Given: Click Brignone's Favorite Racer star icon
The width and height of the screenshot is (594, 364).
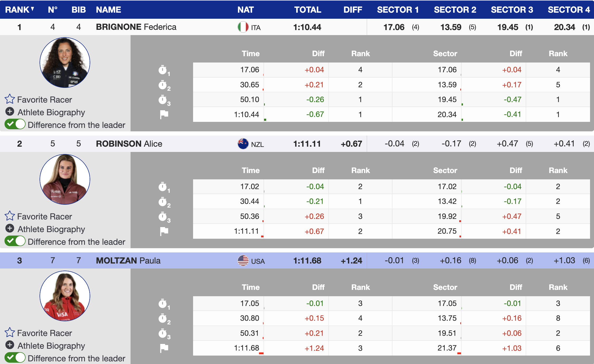Looking at the screenshot, I should [x=10, y=99].
